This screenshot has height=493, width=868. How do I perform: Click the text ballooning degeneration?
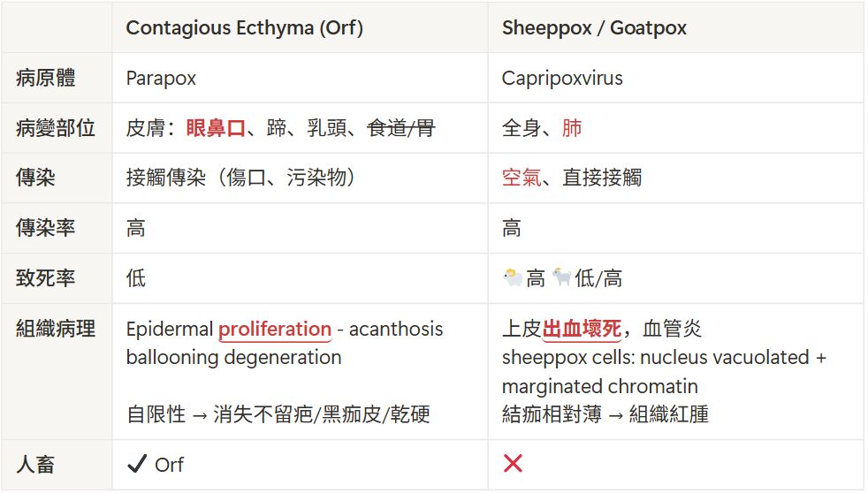(233, 358)
